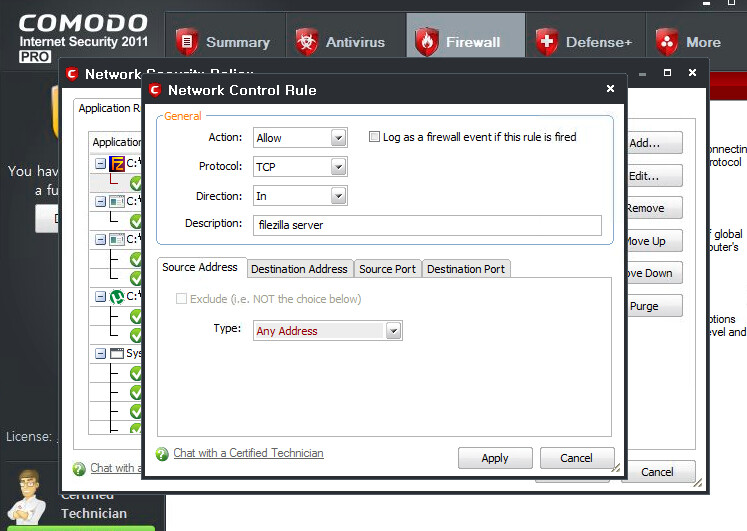
Task: Edit the Description field containing filezilla server
Action: pos(427,225)
